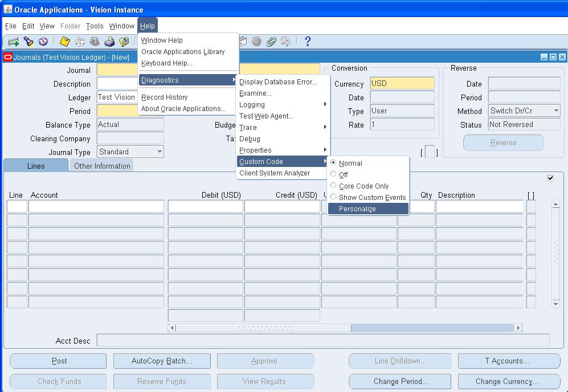Open the reverse Method dropdown
568x392 pixels.
click(x=555, y=111)
